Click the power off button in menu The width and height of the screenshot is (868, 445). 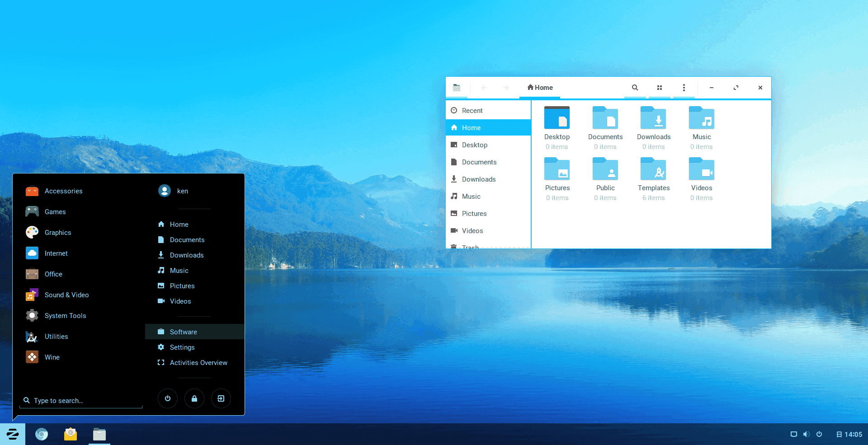click(168, 398)
